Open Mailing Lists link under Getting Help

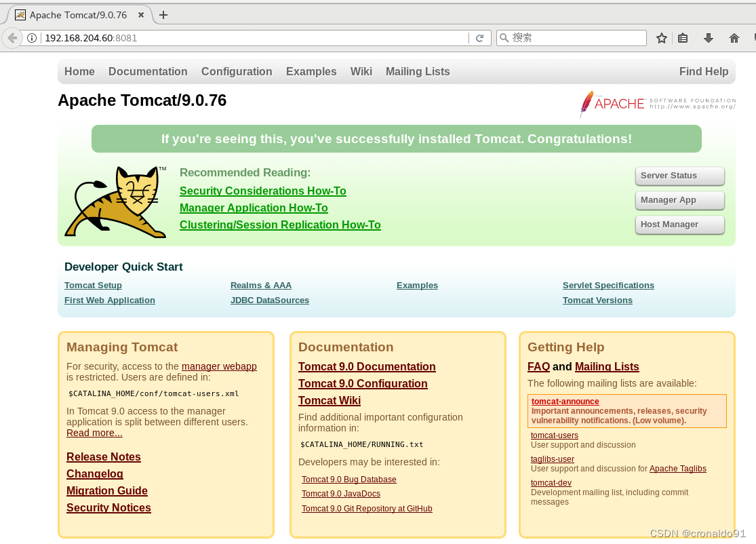tap(607, 366)
